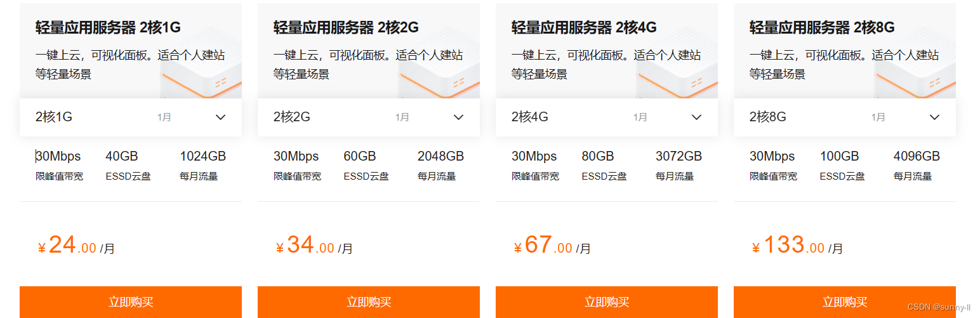Click 立即购买 under the ¥34.00 plan

tap(369, 302)
